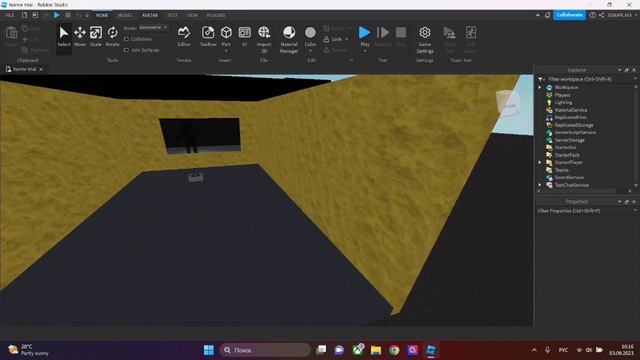Open the help icon near Collaborate
This screenshot has height=360, width=640.
(x=593, y=15)
